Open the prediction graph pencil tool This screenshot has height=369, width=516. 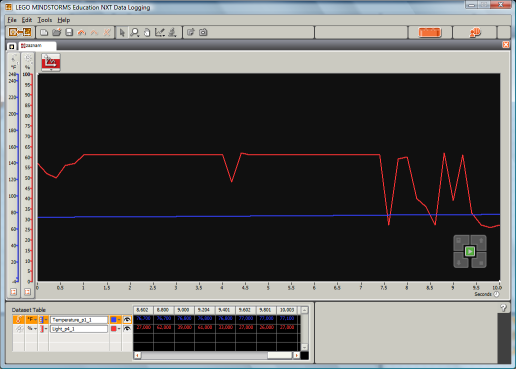(160, 32)
